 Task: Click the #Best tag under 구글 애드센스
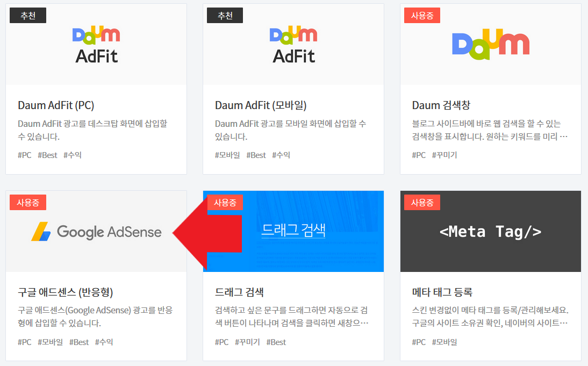[x=79, y=342]
